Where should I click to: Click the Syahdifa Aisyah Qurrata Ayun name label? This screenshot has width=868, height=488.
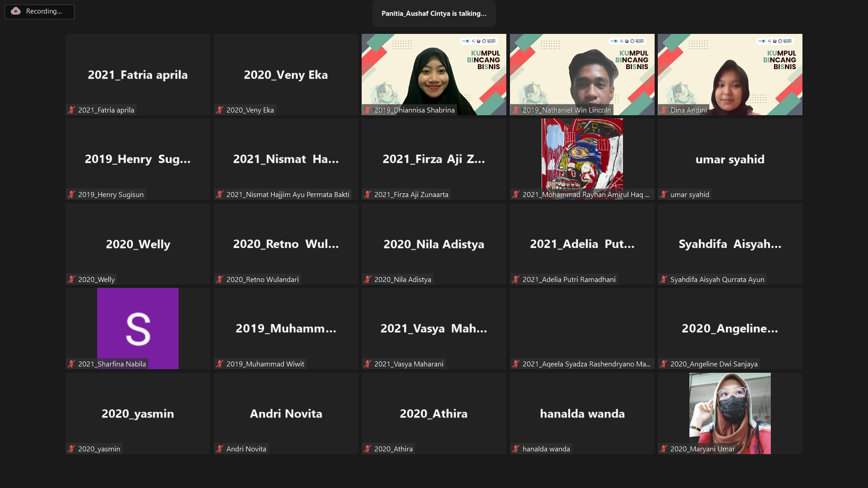[717, 279]
